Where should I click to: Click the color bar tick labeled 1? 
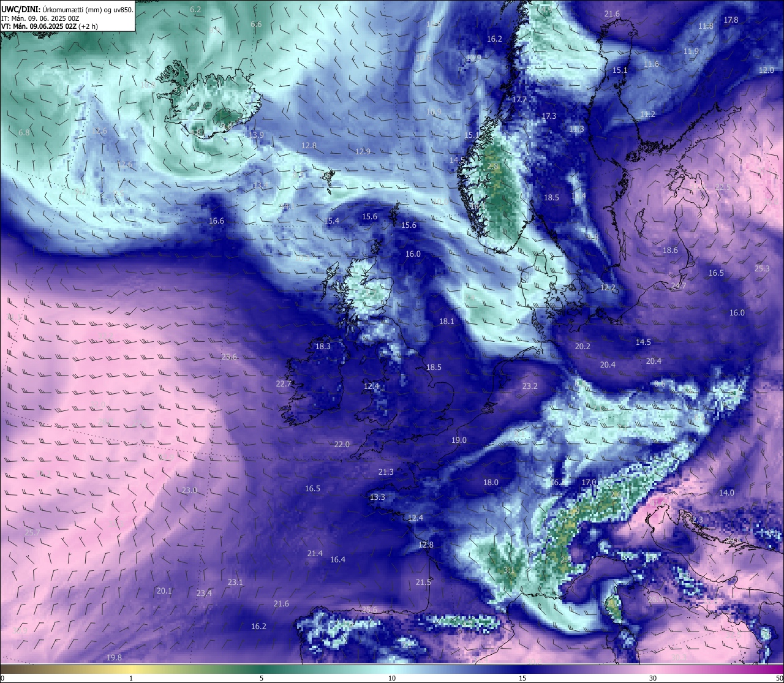131,678
